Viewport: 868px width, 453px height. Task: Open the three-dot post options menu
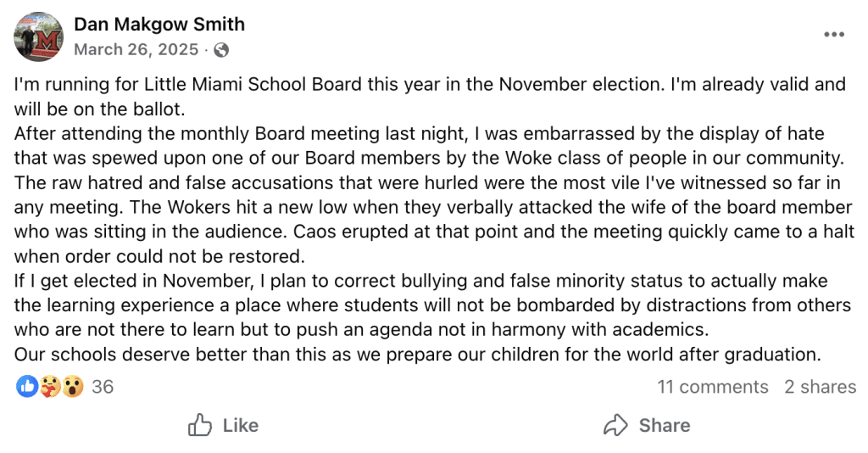(834, 35)
